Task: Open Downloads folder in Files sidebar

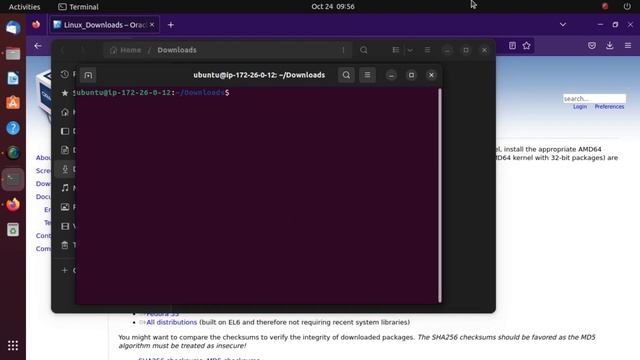Action: tap(65, 169)
